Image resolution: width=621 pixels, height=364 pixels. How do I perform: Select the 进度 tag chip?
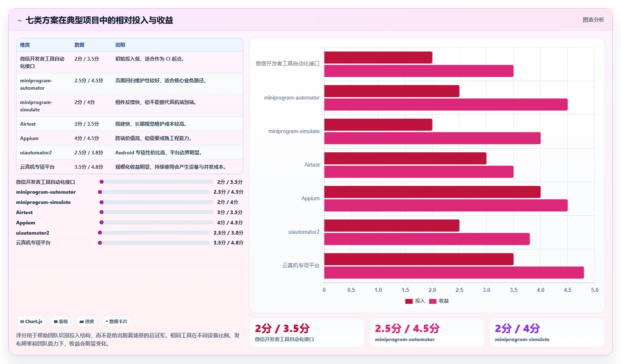[86, 321]
